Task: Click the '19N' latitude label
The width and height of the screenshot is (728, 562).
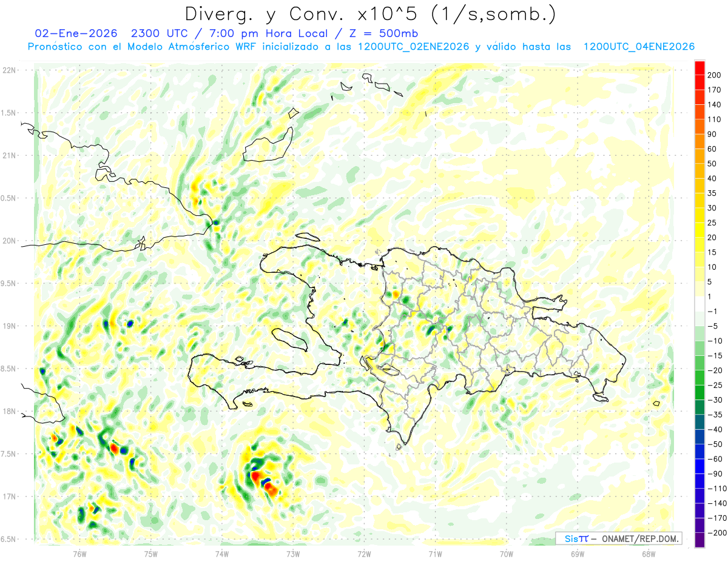Action: click(8, 326)
